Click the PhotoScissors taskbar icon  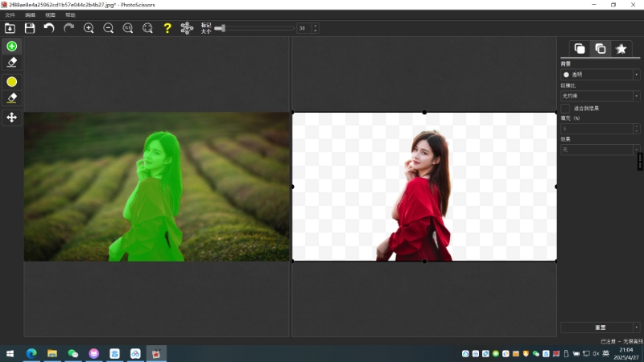156,353
